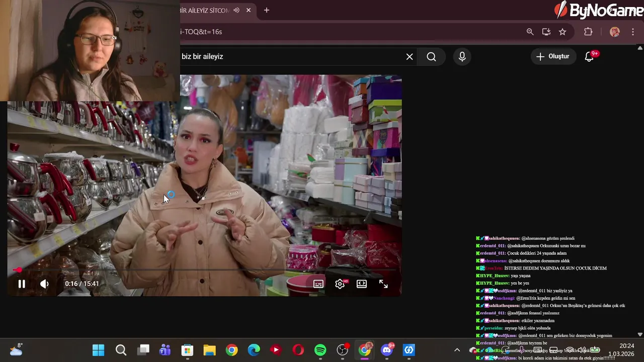The image size is (644, 362).
Task: Switch to the Chrome window with profile badge
Action: click(x=365, y=350)
